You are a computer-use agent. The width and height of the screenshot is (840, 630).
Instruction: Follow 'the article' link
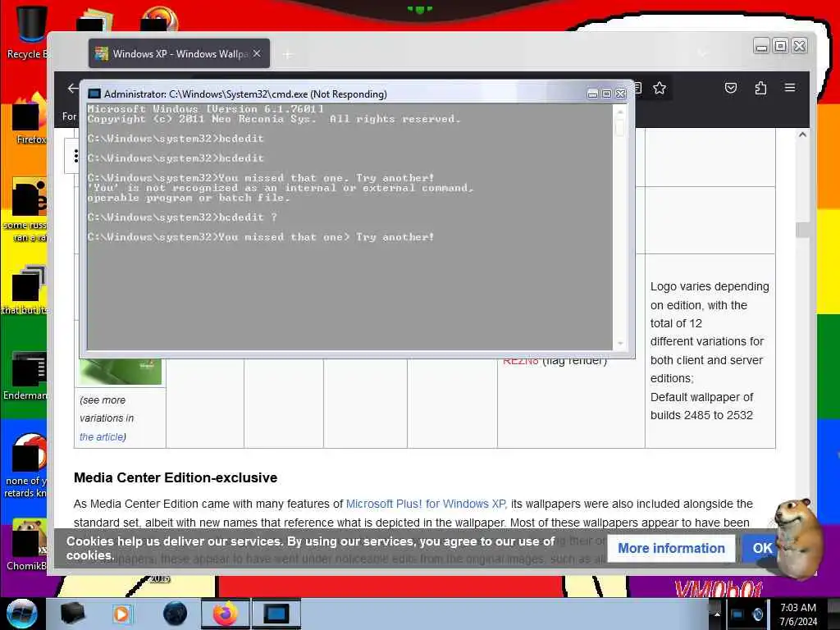pos(103,436)
